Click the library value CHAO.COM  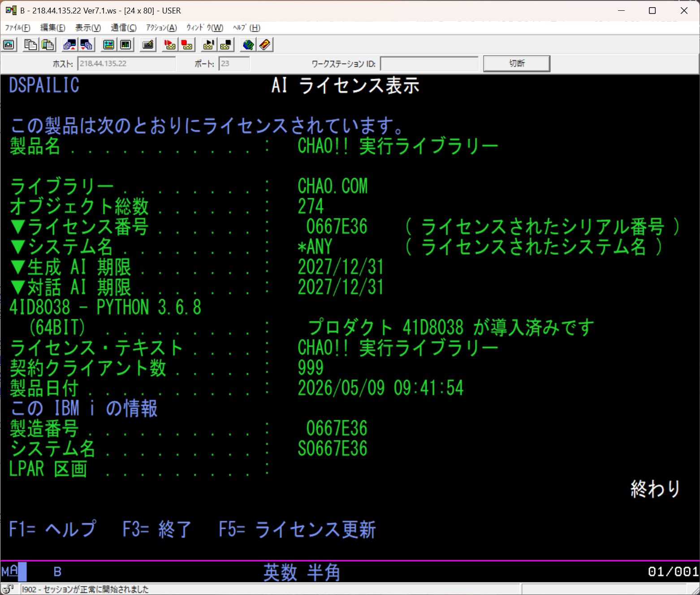(x=333, y=186)
